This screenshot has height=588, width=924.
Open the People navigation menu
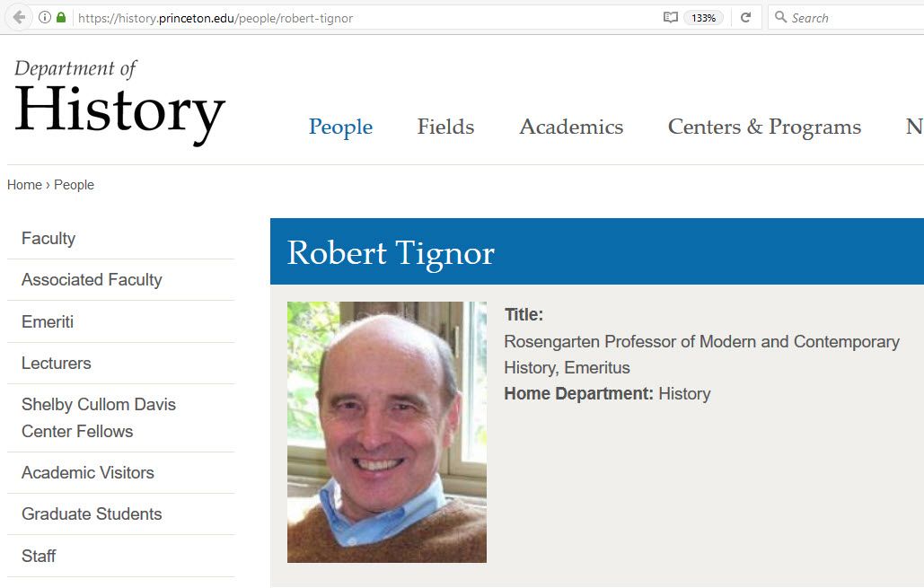click(x=340, y=127)
